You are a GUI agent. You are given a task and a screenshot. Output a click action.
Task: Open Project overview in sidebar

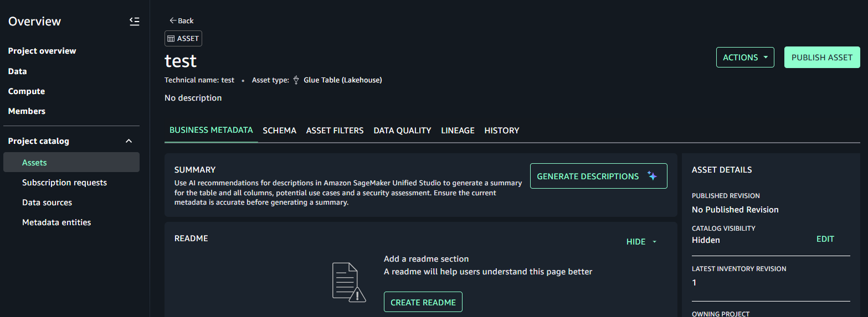pyautogui.click(x=42, y=51)
